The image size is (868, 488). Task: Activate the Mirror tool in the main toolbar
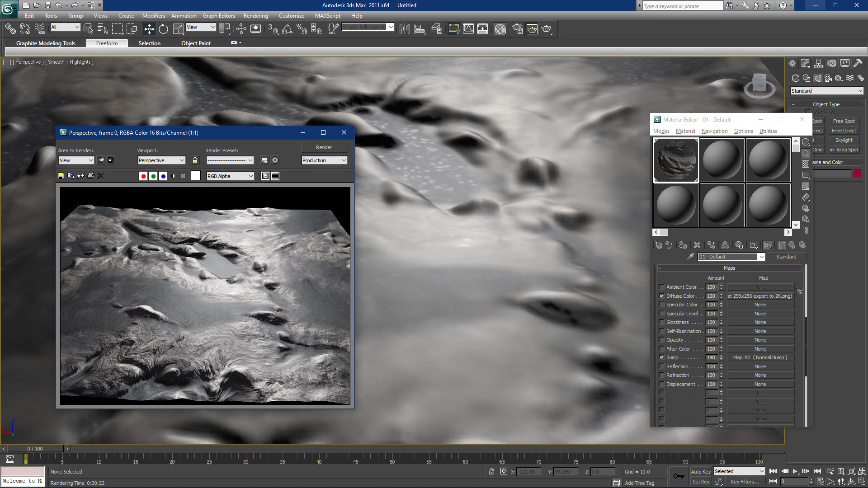[406, 28]
